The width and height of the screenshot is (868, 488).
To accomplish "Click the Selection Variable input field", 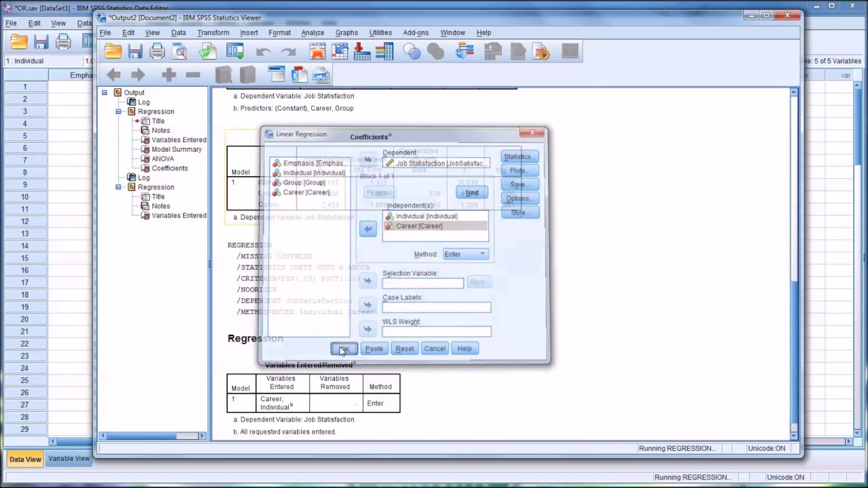I will pos(422,283).
